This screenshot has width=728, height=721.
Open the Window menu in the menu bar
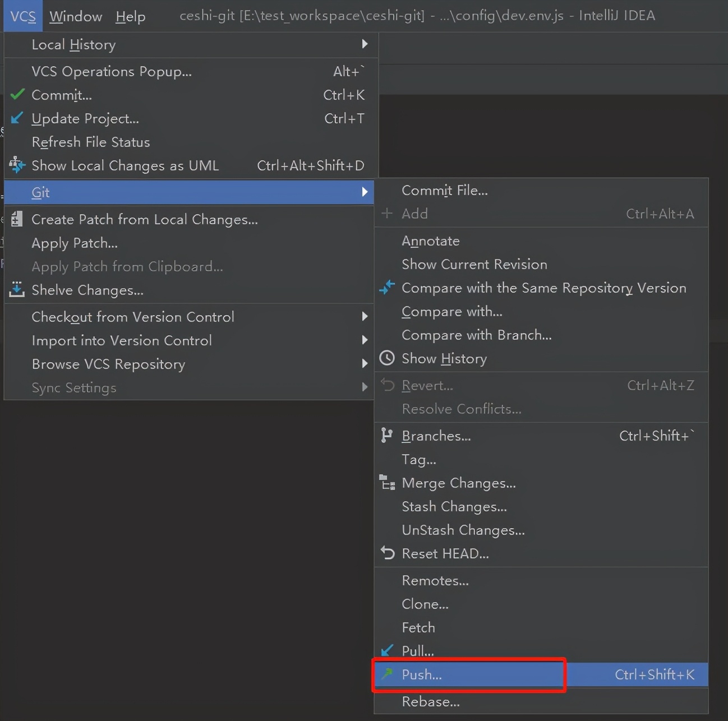(76, 16)
